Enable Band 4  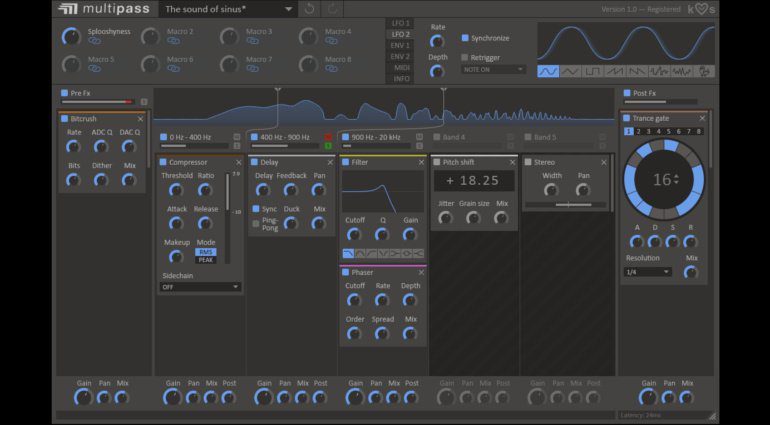click(437, 137)
